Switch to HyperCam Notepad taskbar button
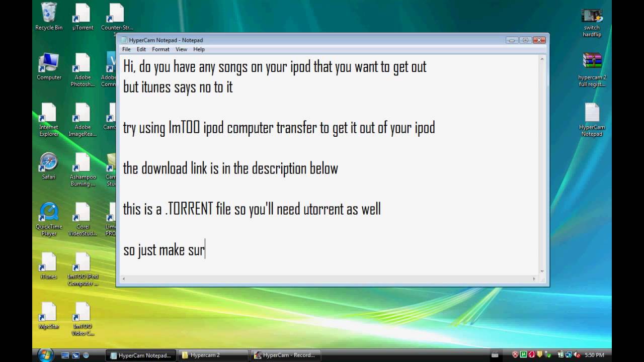 tap(141, 355)
